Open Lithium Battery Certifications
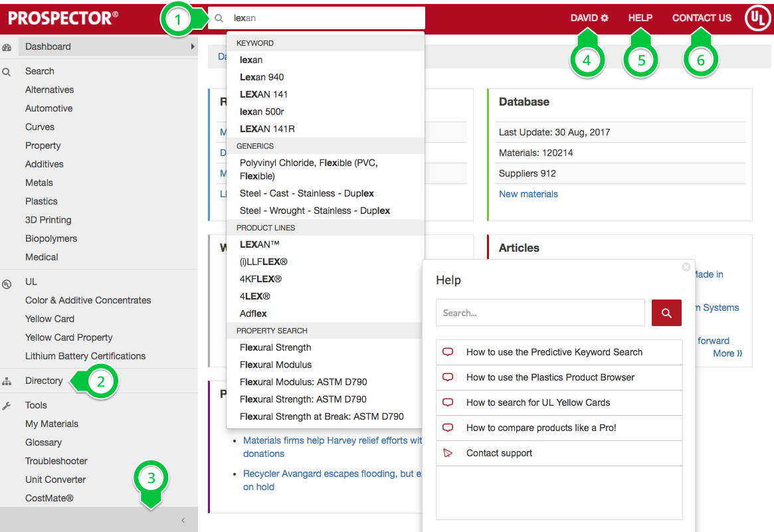The height and width of the screenshot is (532, 774). 85,356
